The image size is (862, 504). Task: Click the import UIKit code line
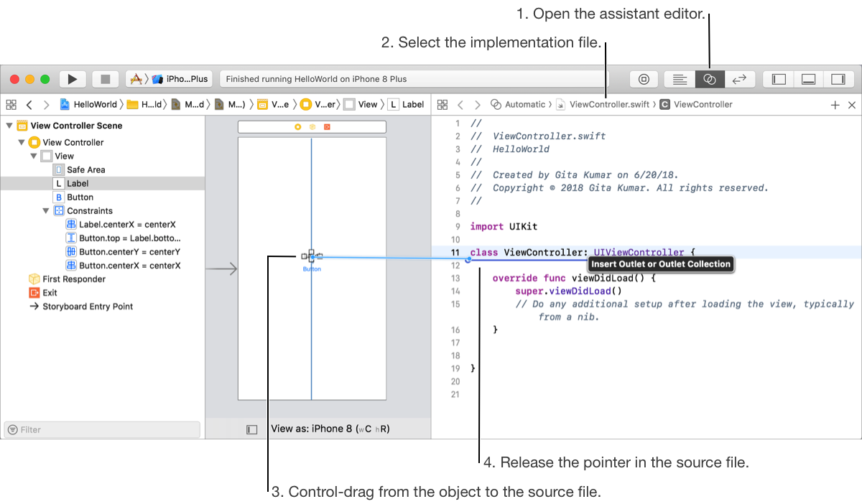click(504, 227)
